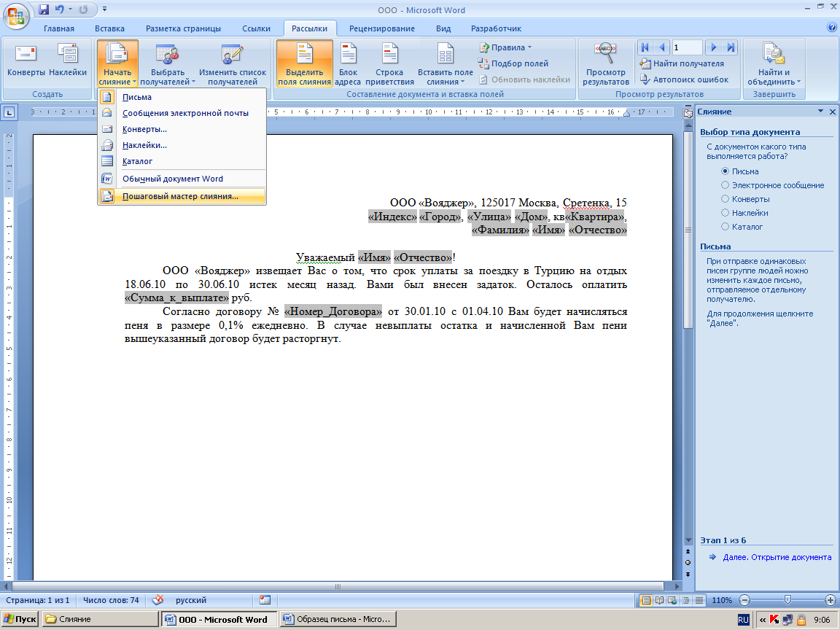
Task: Open the Главная tab
Action: pos(59,28)
